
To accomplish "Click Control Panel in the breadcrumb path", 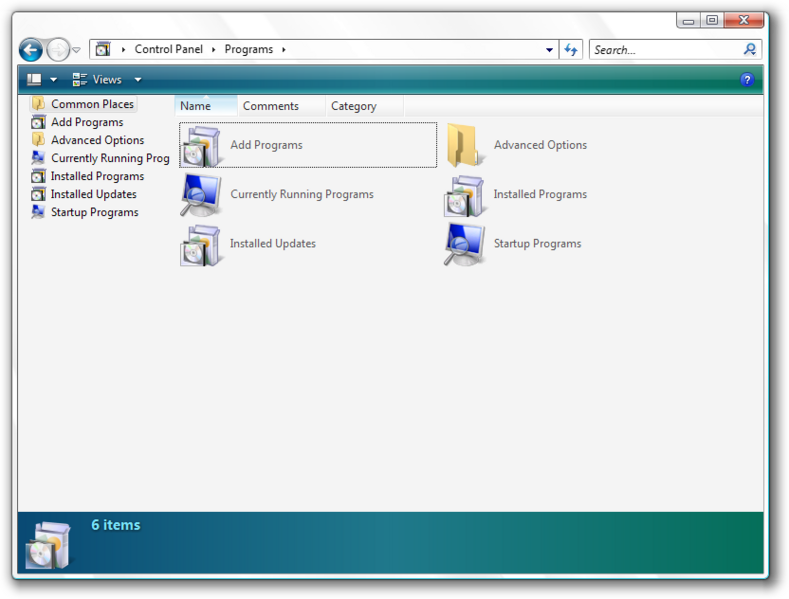I will 170,49.
